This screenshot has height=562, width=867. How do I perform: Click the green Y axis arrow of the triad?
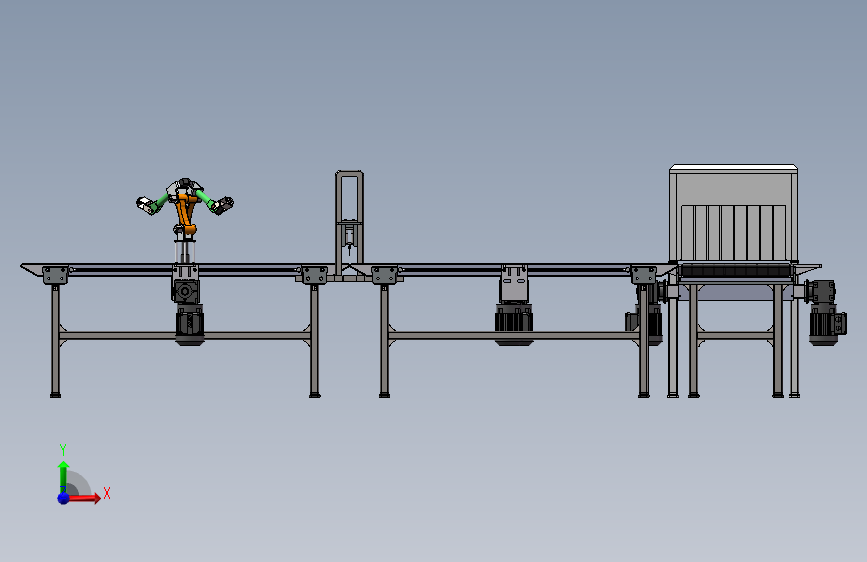(x=64, y=478)
